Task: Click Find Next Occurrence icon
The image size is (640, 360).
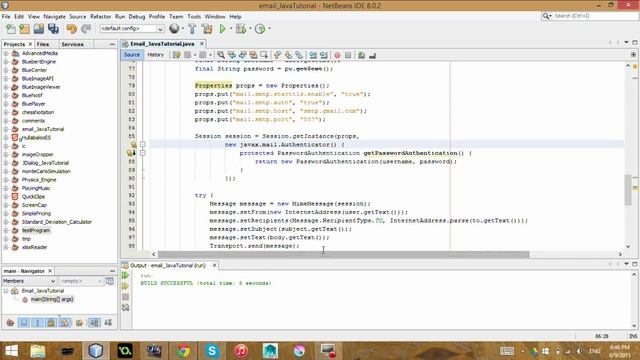Action: 243,55
